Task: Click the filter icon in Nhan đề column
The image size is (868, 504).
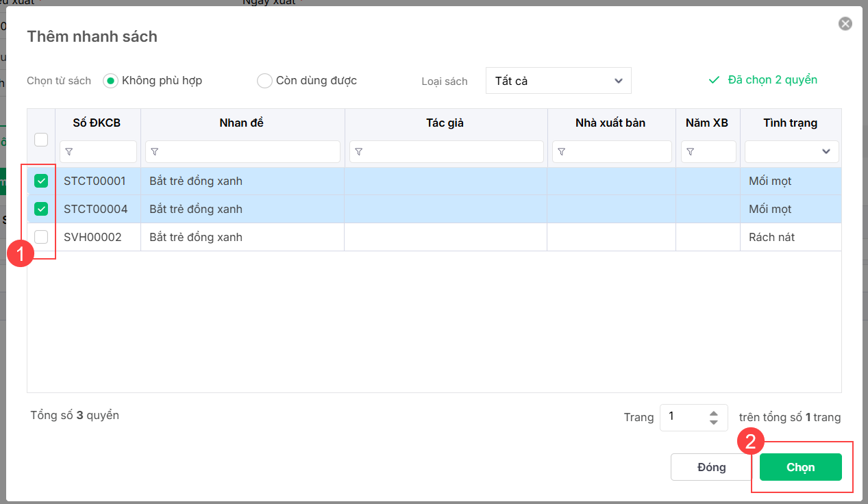Action: pyautogui.click(x=154, y=152)
